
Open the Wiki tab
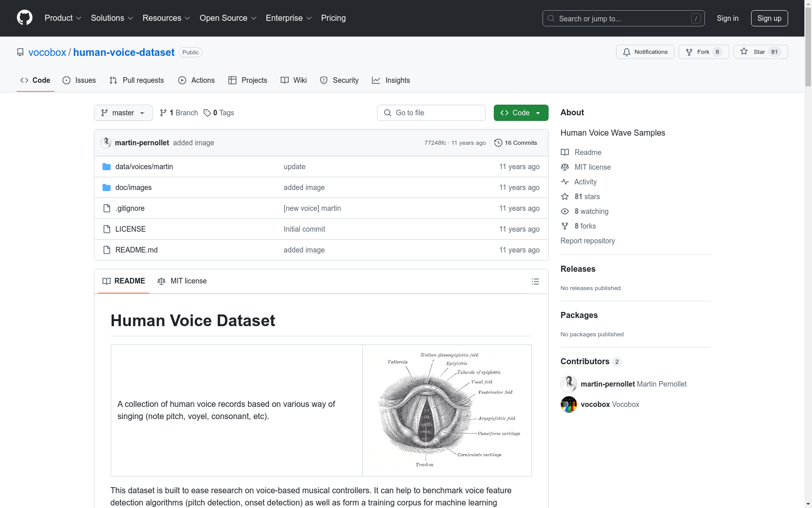(294, 80)
